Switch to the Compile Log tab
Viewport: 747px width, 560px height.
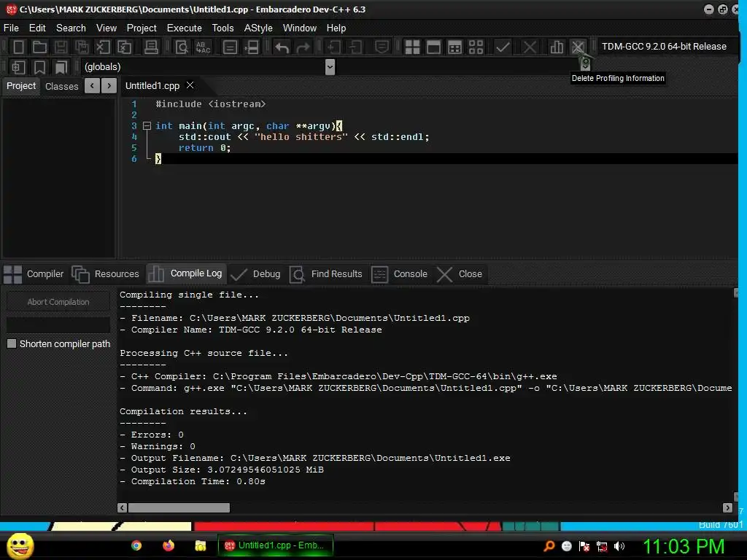185,273
